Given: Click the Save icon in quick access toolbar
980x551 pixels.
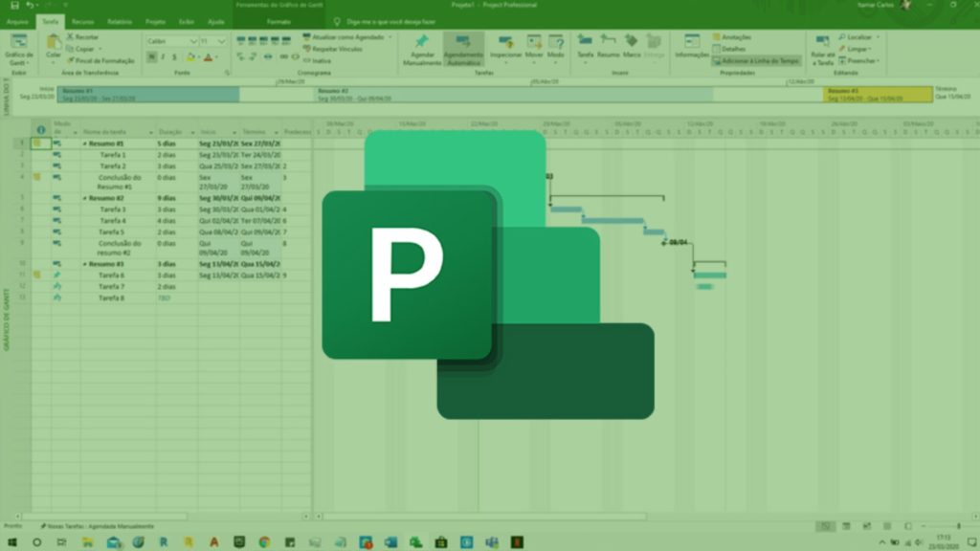Looking at the screenshot, I should point(14,5).
